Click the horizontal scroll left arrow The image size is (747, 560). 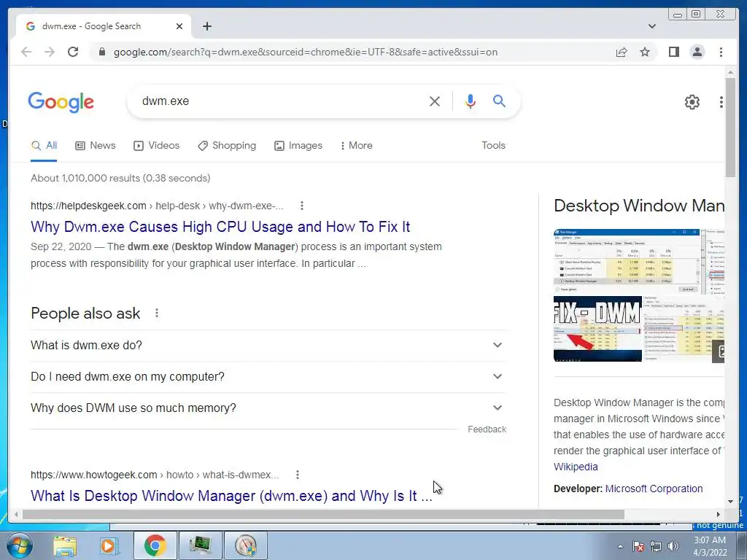point(17,514)
